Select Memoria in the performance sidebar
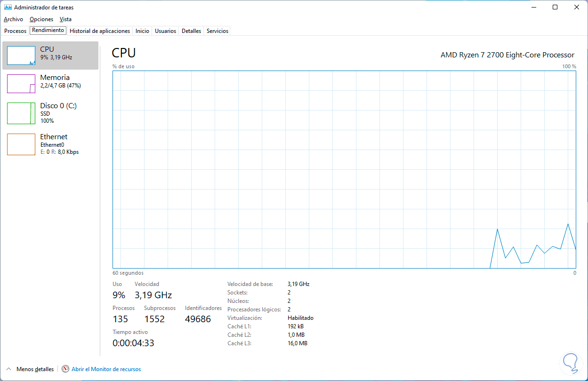 coord(50,84)
